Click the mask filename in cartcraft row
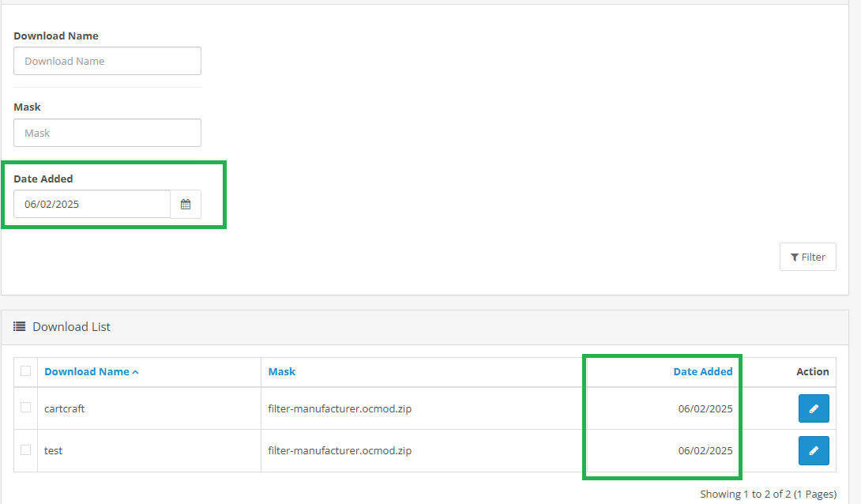The height and width of the screenshot is (504, 861). [x=340, y=408]
